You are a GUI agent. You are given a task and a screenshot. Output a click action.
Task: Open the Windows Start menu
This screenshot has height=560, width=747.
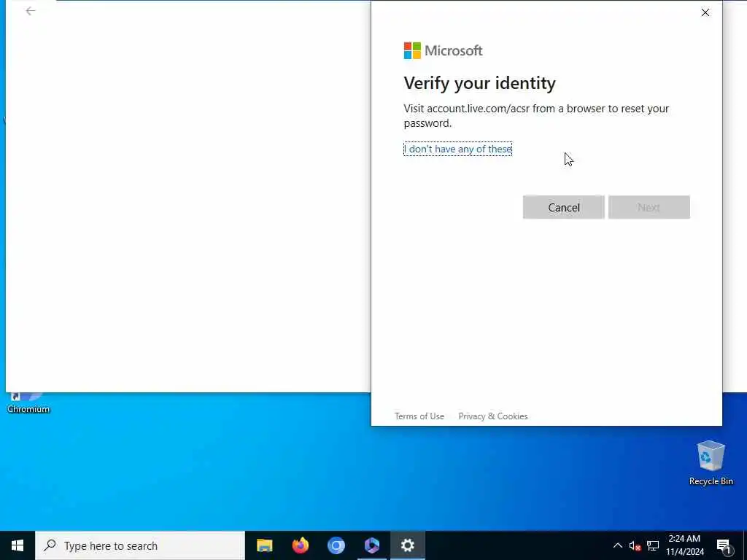tap(18, 545)
